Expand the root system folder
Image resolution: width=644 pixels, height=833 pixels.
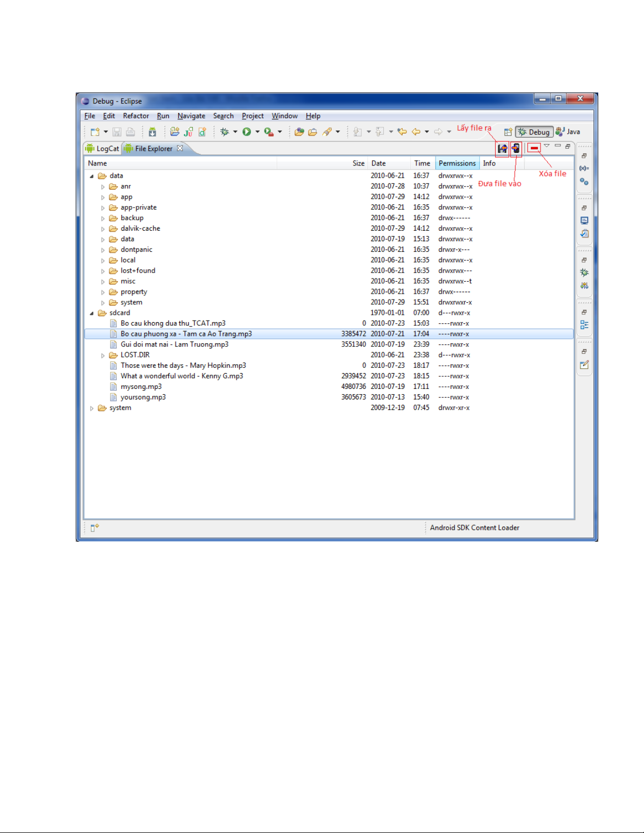coord(92,408)
